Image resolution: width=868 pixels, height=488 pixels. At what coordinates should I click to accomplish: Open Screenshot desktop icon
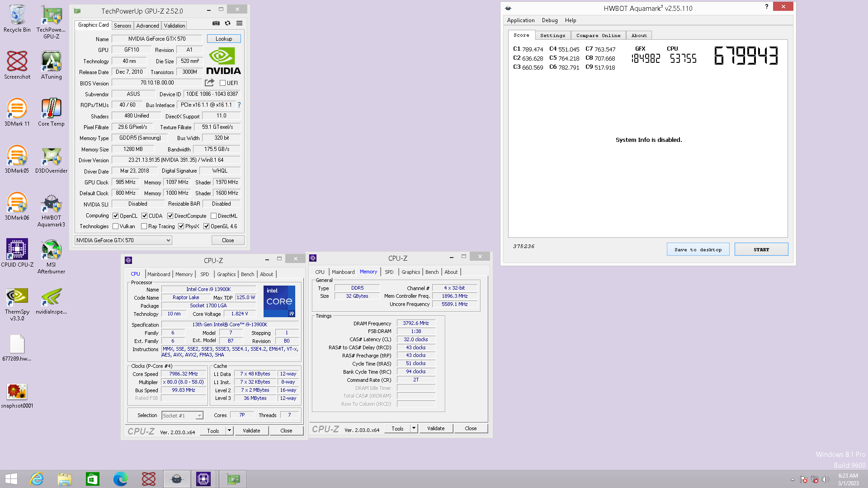click(17, 66)
